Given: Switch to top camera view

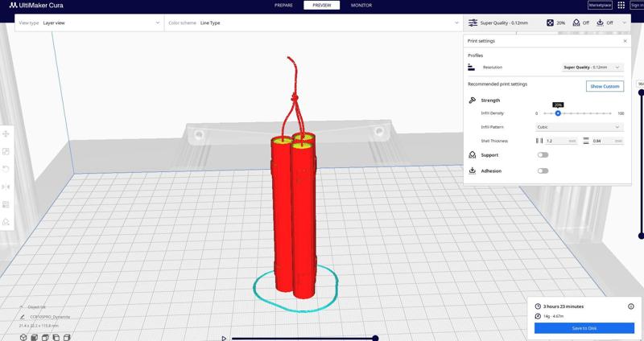Looking at the screenshot, I should click(45, 337).
